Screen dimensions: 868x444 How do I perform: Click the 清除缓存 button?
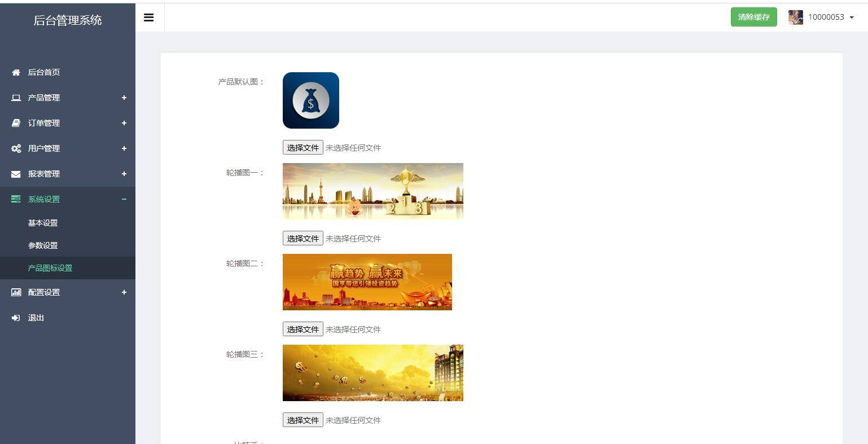point(753,17)
